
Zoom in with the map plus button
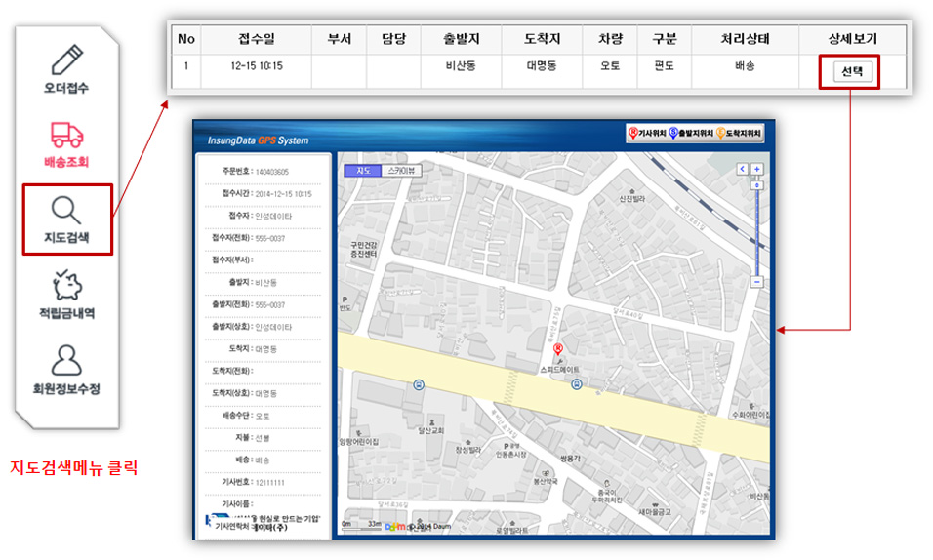(x=756, y=169)
